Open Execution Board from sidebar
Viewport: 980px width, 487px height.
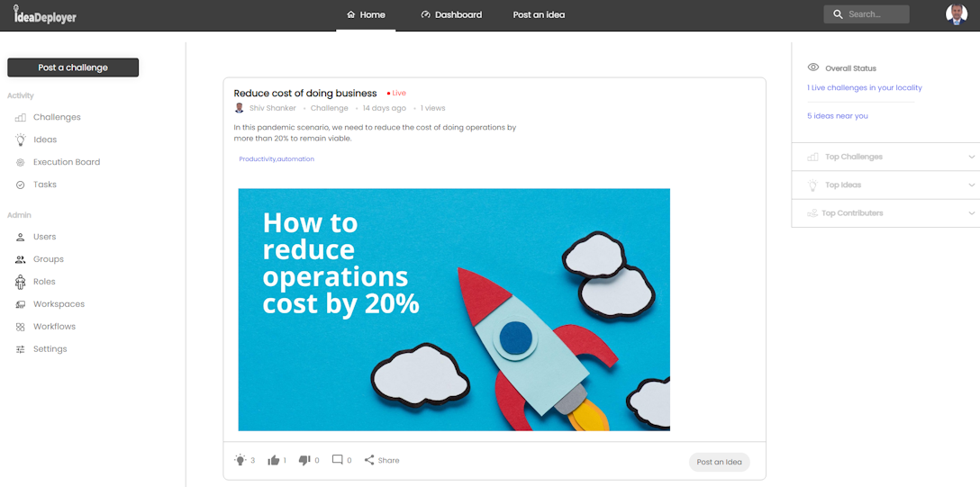click(x=66, y=162)
